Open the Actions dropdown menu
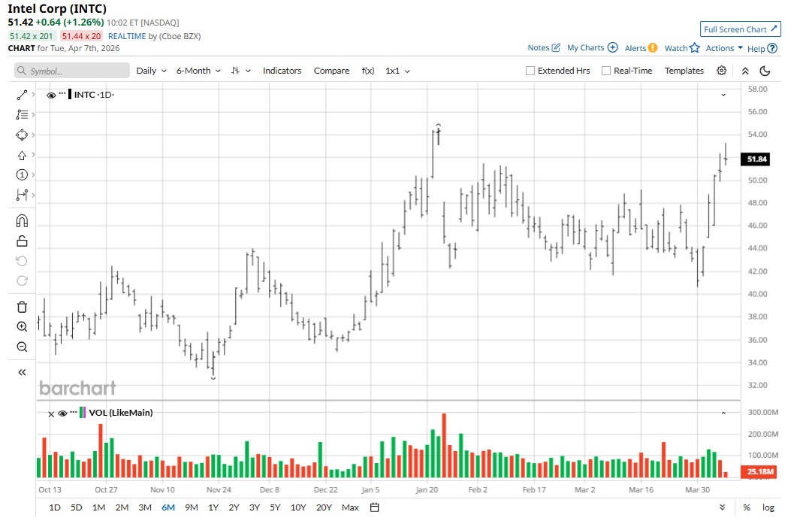812x521 pixels. pyautogui.click(x=724, y=48)
